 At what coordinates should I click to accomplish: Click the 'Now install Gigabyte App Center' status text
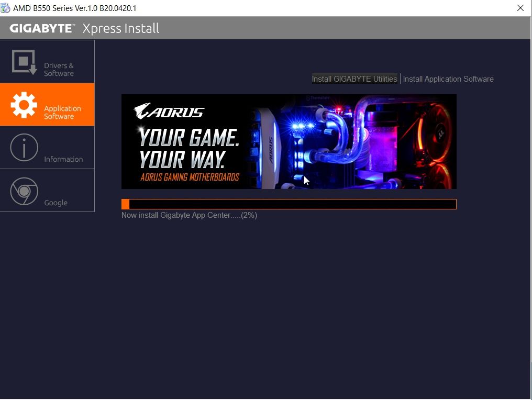click(190, 215)
